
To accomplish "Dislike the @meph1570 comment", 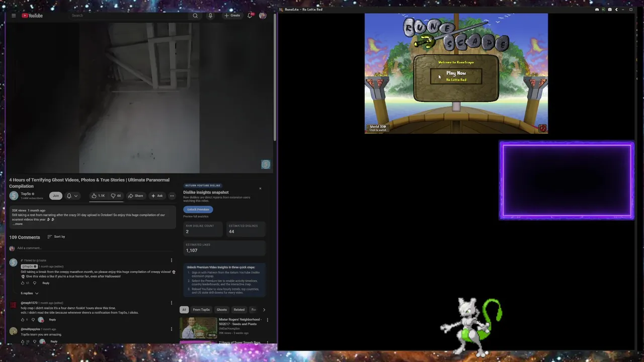I will [33, 320].
